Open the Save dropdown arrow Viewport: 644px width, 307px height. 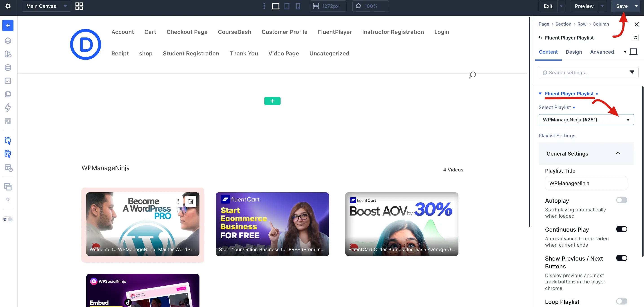pyautogui.click(x=636, y=6)
